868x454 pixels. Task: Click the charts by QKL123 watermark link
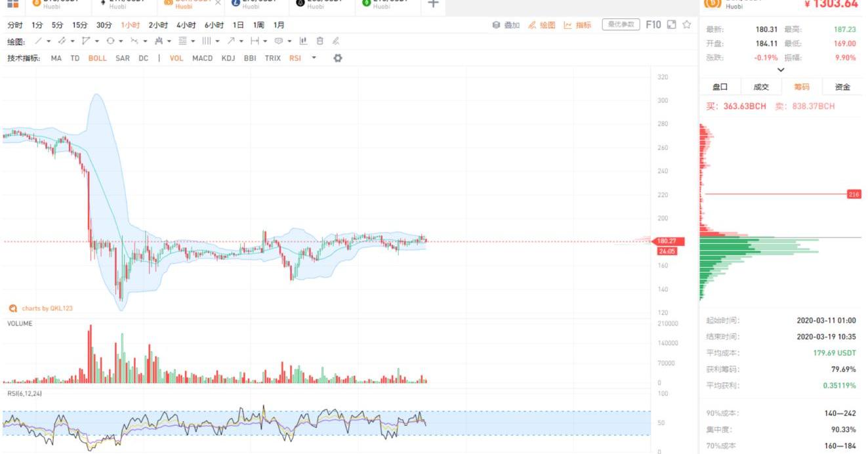[40, 308]
